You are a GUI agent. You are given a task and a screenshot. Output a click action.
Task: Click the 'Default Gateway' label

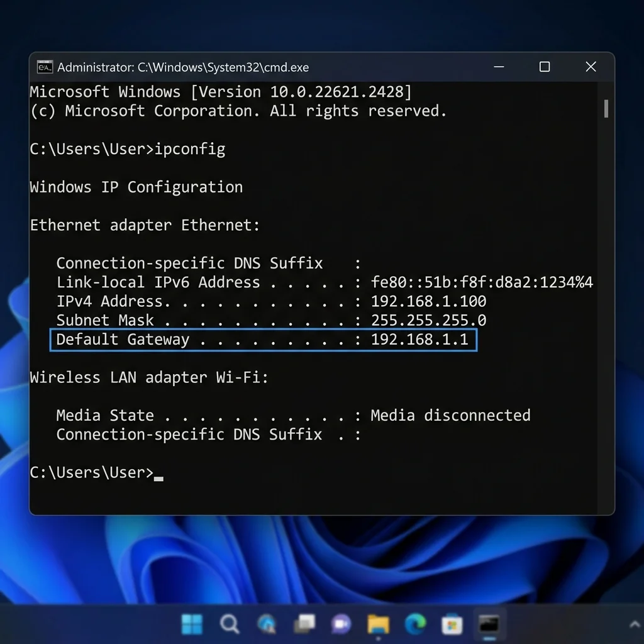pyautogui.click(x=123, y=340)
